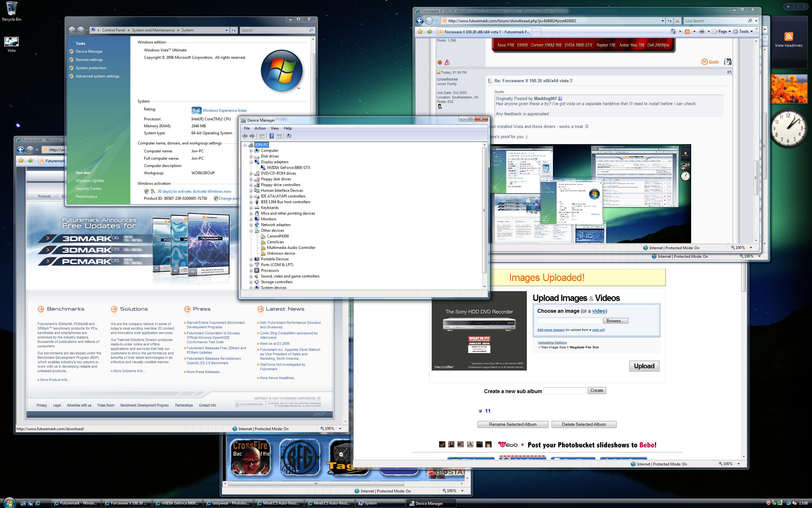Click Forward arrow in Device Manager toolbar
The width and height of the screenshot is (812, 508).
coord(252,136)
